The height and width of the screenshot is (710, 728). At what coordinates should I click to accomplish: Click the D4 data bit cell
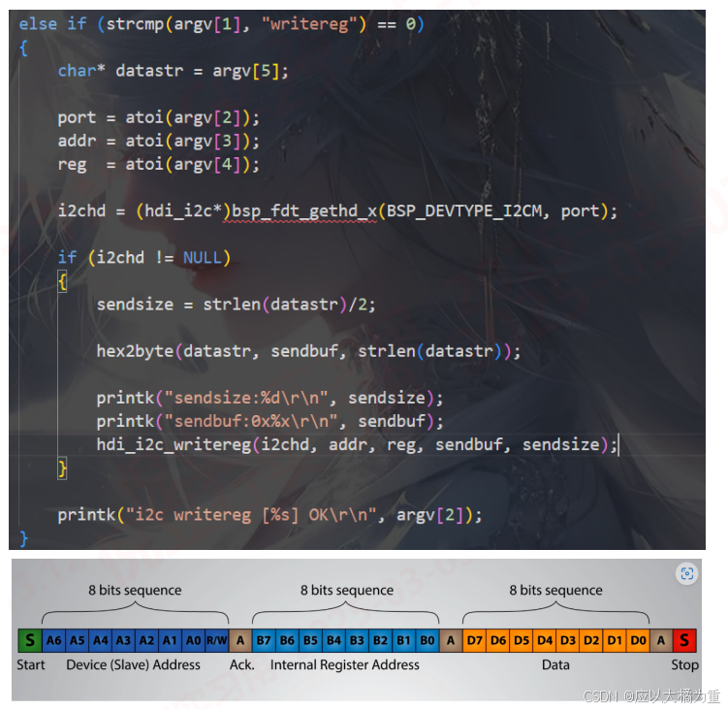click(545, 640)
